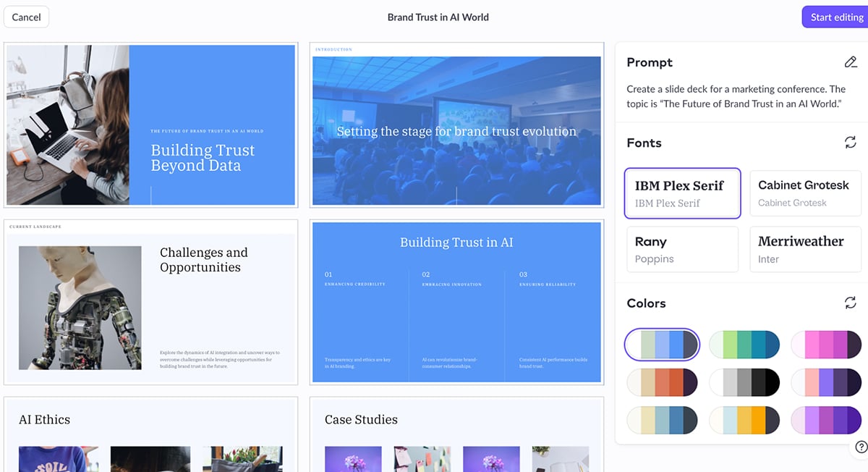Shuffle color palette suggestions with refresh icon
This screenshot has width=868, height=472.
(x=851, y=303)
